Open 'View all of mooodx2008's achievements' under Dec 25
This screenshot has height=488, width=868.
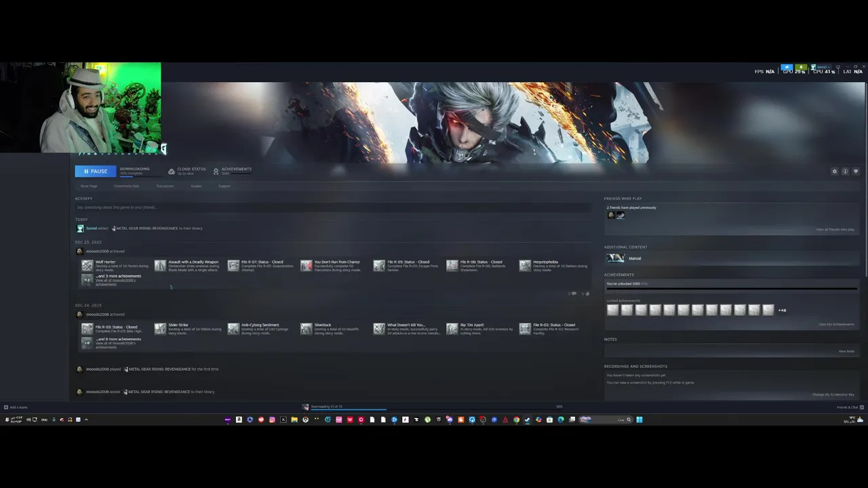115,282
